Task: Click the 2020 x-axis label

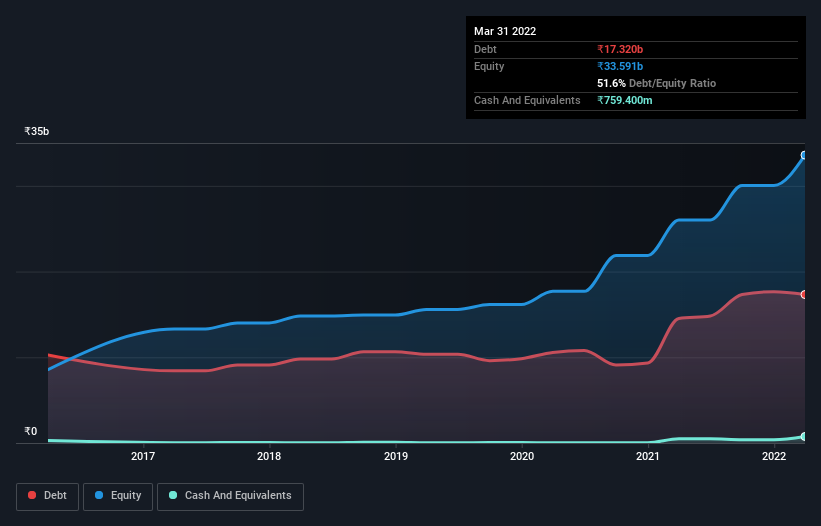Action: click(x=522, y=456)
